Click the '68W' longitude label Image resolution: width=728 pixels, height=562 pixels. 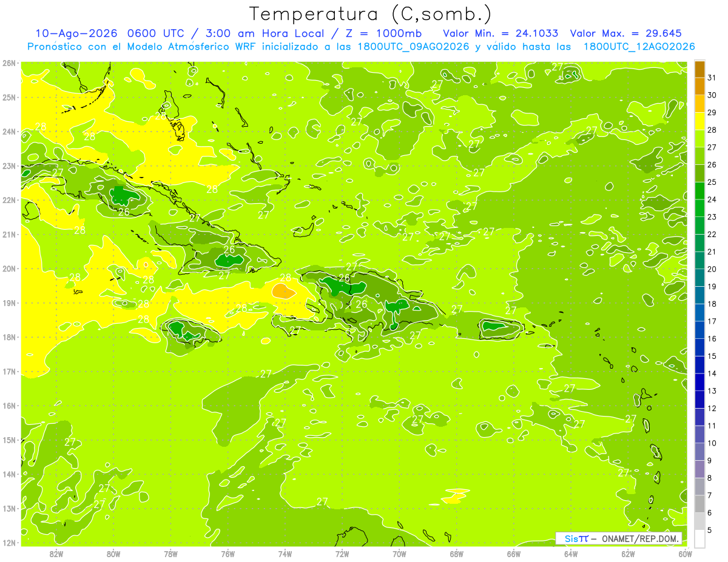(457, 554)
